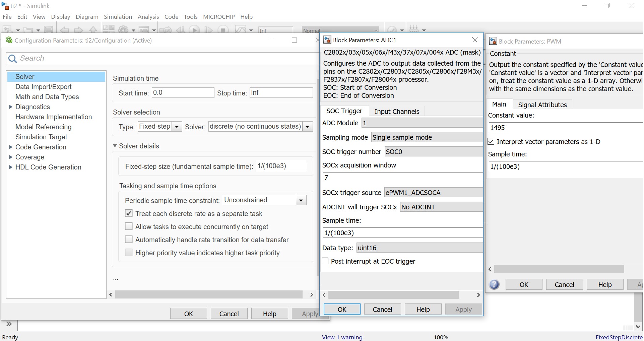Open the Sampling mode dropdown
The height and width of the screenshot is (341, 644).
pyautogui.click(x=427, y=137)
